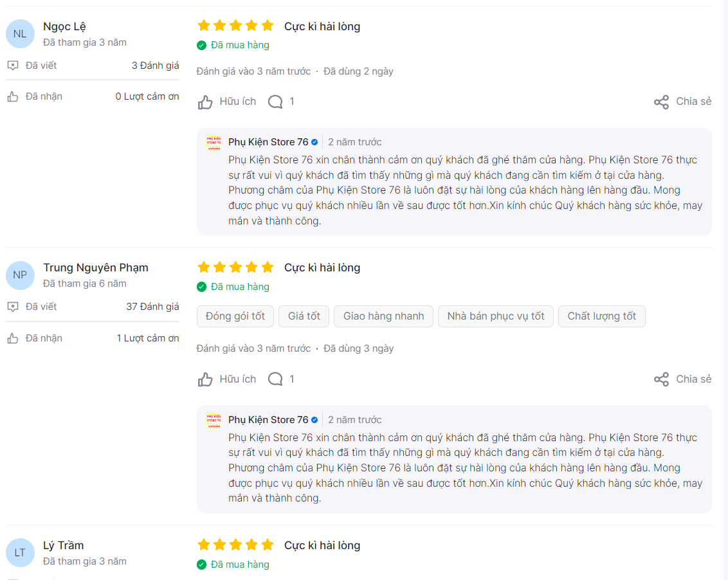Select the Đóng gói tốt tag
This screenshot has height=580, width=728.
point(235,316)
